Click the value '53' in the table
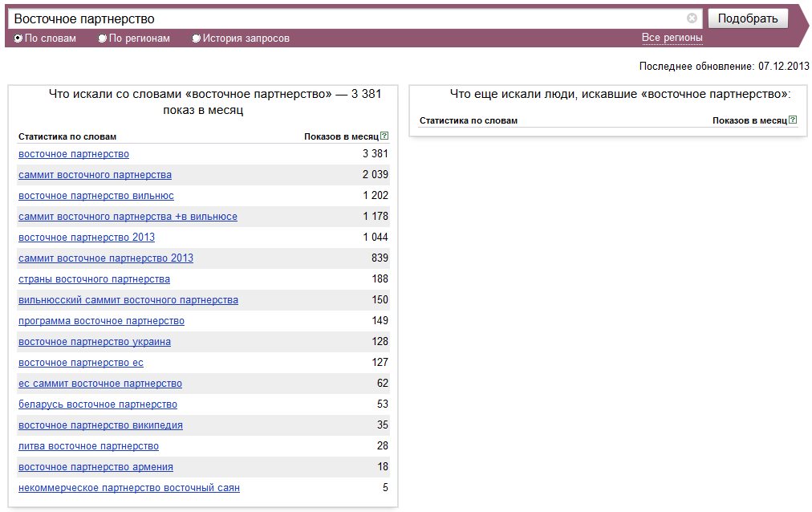Viewport: 812px width, 512px height. (x=383, y=404)
